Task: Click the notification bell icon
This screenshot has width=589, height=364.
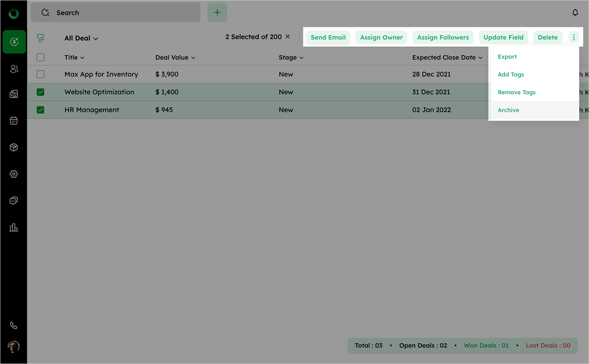Action: point(575,13)
